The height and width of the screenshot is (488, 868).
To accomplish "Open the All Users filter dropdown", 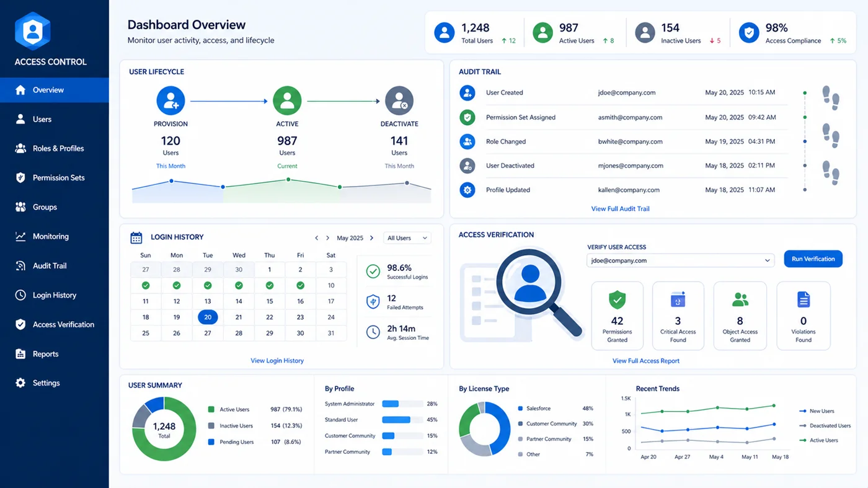I will click(x=407, y=237).
